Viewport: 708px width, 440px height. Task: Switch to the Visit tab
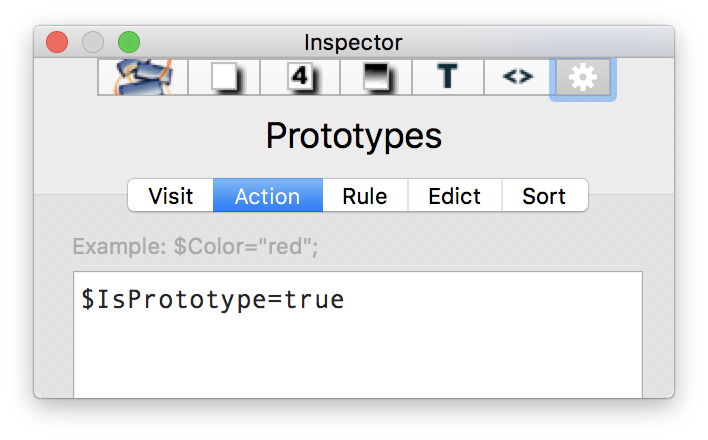pyautogui.click(x=171, y=196)
